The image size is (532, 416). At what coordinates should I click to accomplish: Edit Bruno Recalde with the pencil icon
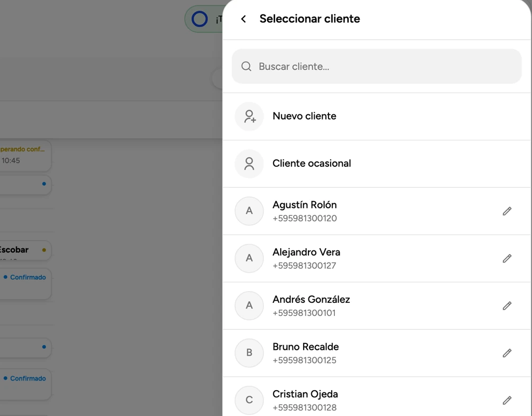(507, 354)
